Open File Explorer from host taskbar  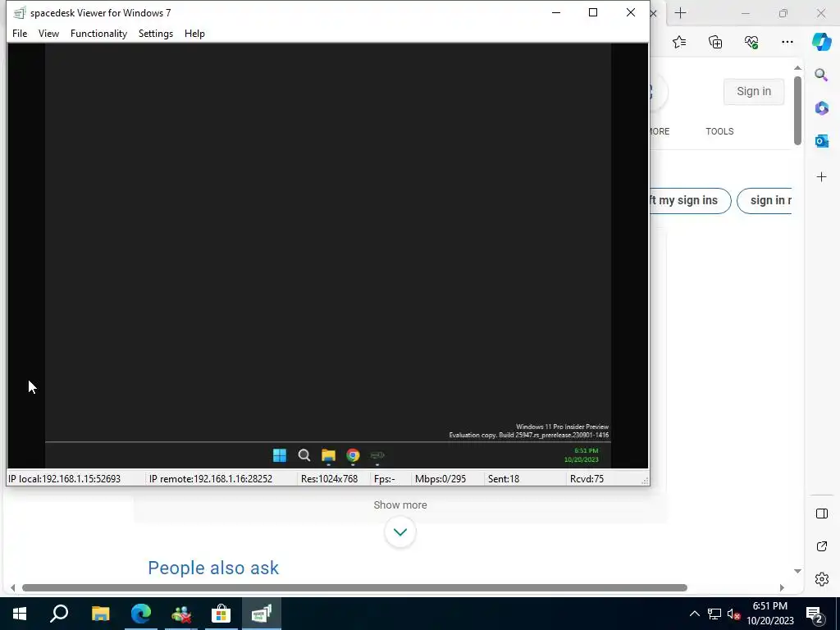point(100,614)
